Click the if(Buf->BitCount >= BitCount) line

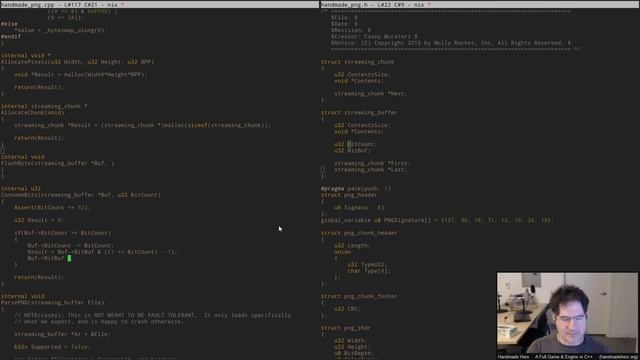tap(62, 233)
